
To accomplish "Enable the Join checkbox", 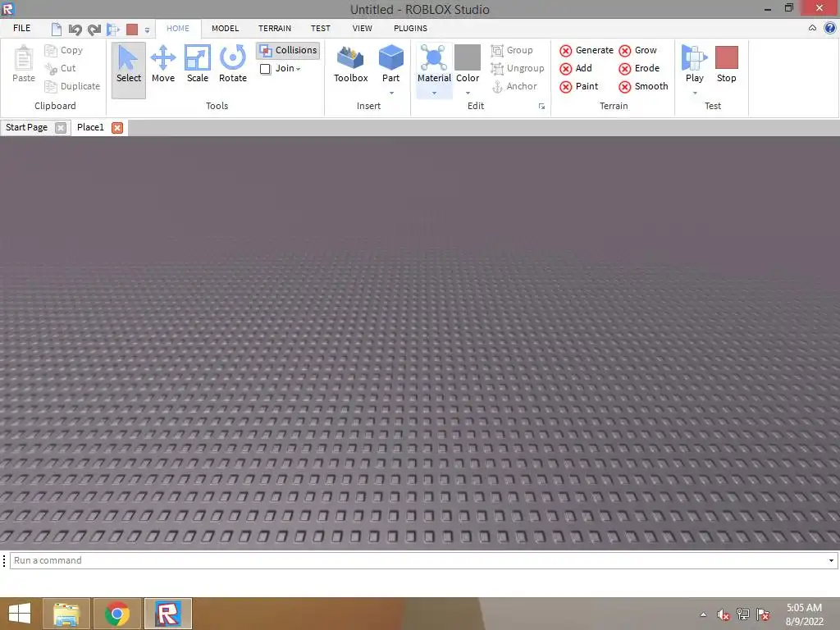I will point(265,69).
